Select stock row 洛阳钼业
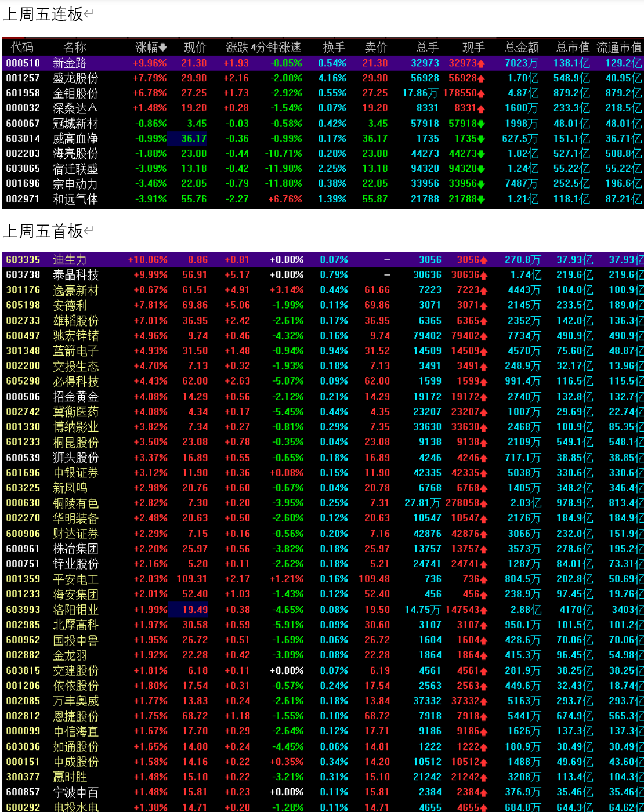644x812 pixels. (323, 610)
